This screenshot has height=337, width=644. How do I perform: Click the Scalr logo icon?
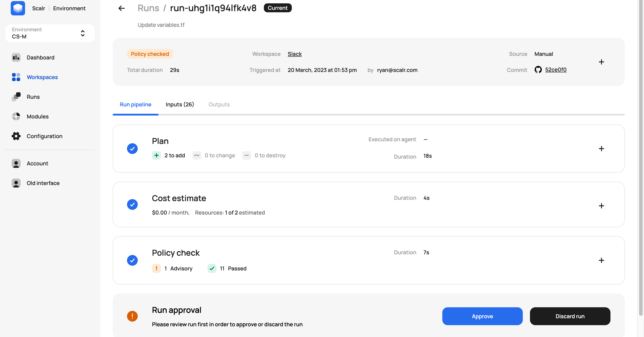[18, 8]
